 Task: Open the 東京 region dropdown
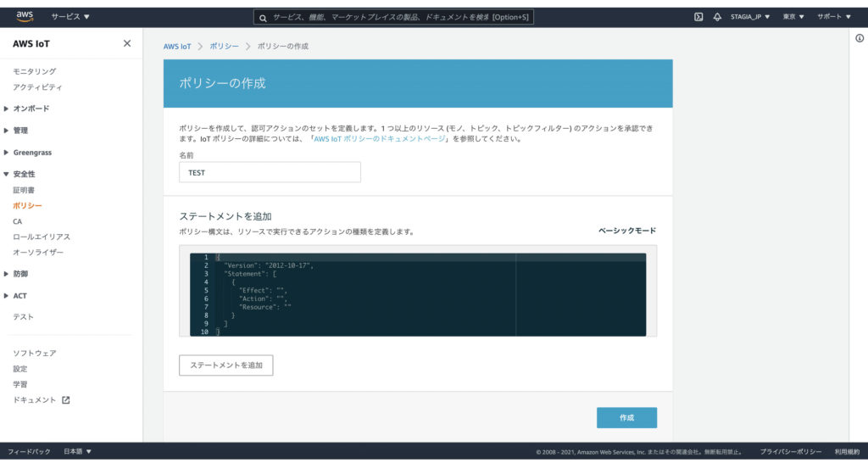[x=793, y=17]
